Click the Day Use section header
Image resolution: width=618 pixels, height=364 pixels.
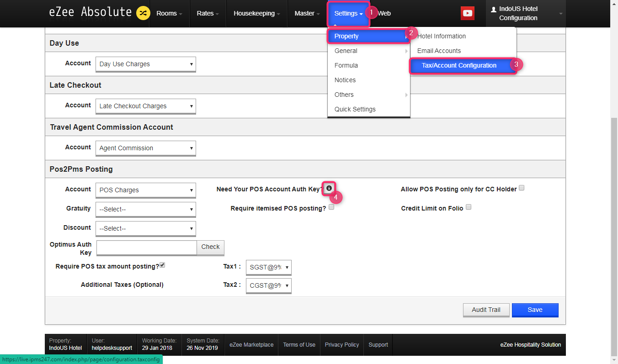point(64,43)
